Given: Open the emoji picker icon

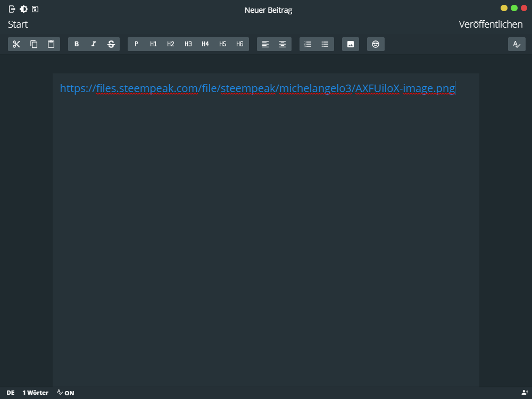Looking at the screenshot, I should coord(376,44).
